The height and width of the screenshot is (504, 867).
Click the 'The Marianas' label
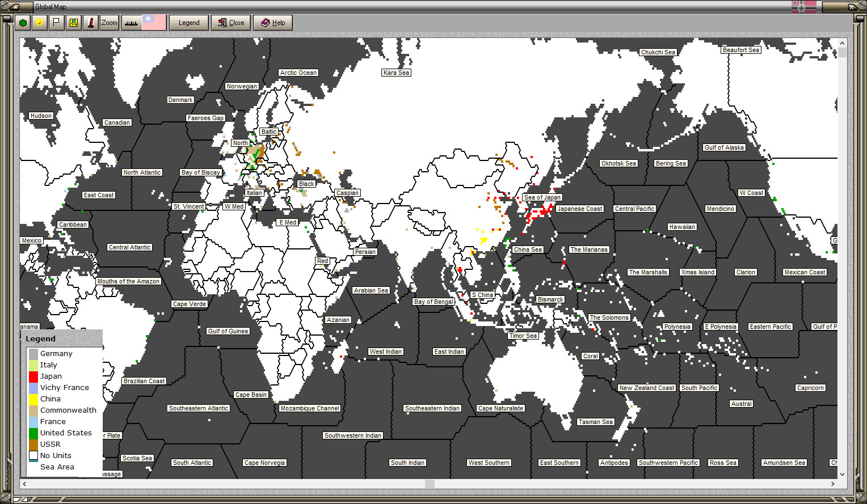tap(589, 249)
